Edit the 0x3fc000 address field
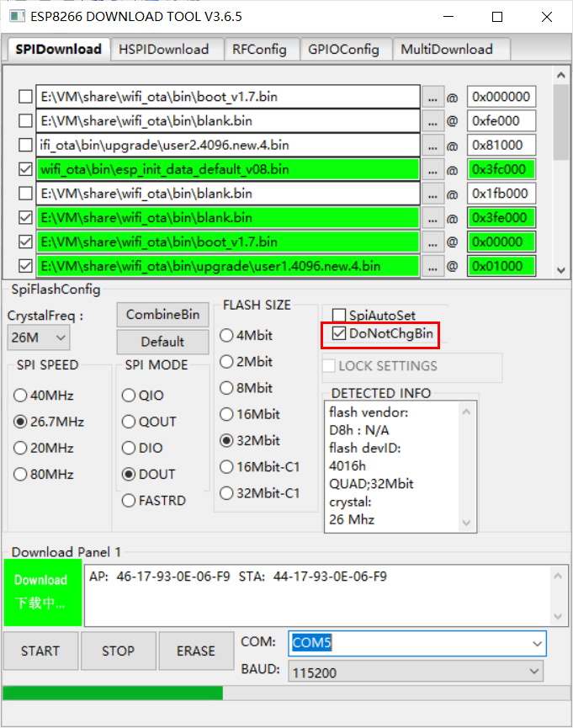The height and width of the screenshot is (728, 573). (x=501, y=169)
